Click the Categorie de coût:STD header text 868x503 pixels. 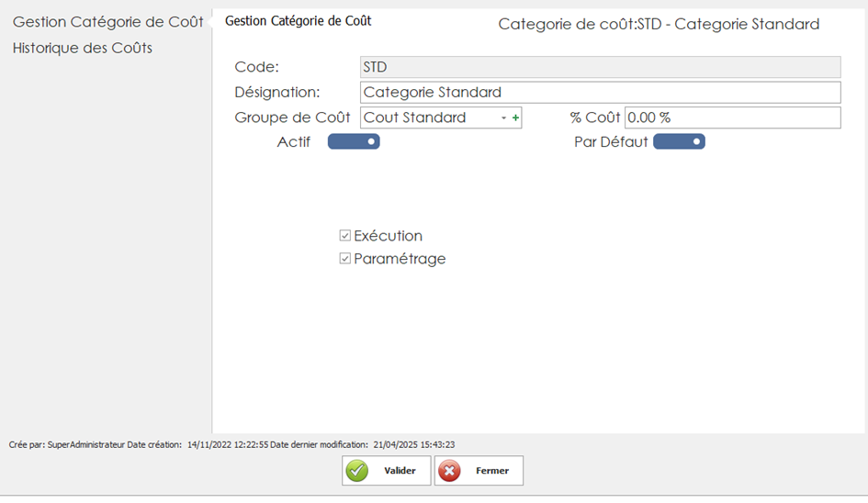click(x=659, y=25)
